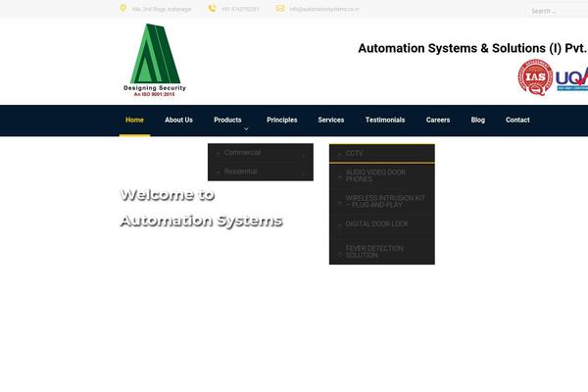Screen dimensions: 588x392
Task: Open the Home menu item
Action: (134, 120)
